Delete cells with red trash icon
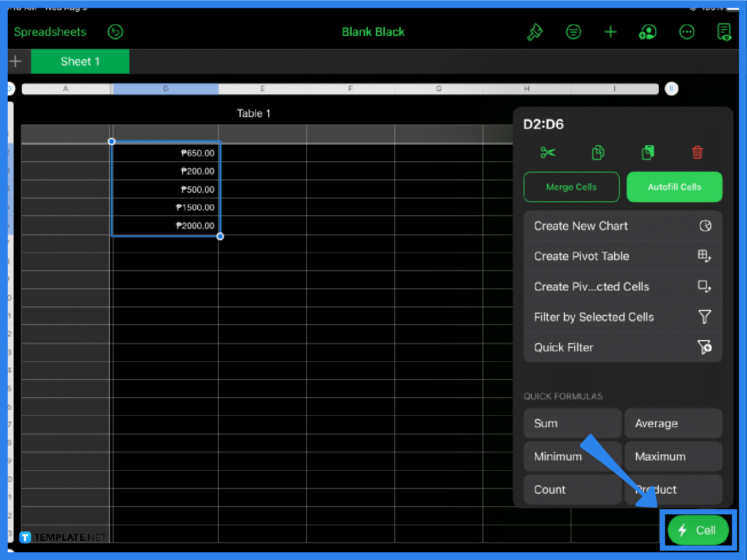The image size is (747, 560). point(698,152)
